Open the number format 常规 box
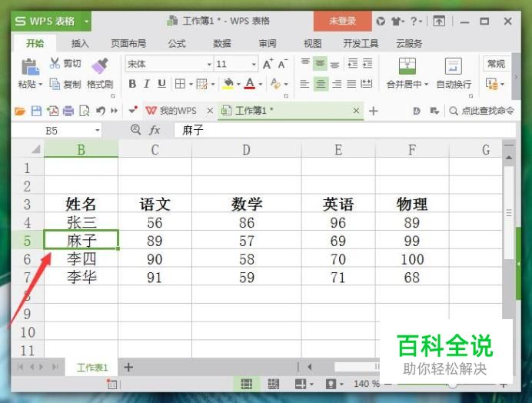532x403 pixels. (497, 64)
